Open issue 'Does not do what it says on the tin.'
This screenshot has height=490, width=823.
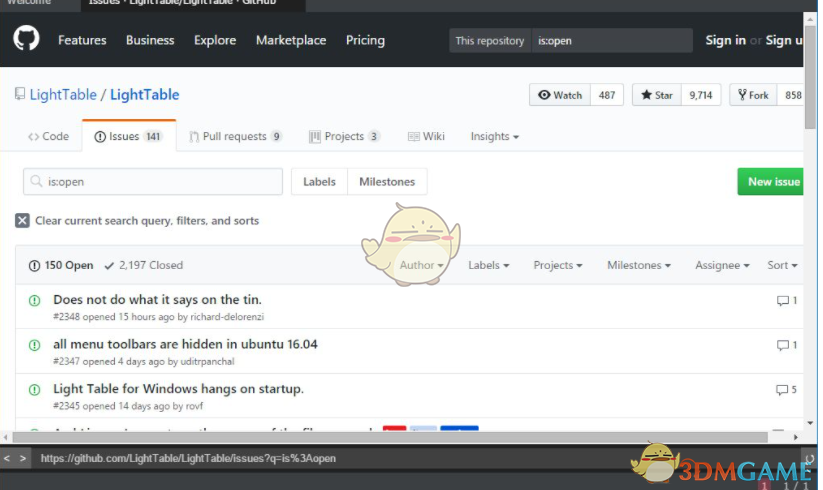coord(157,300)
